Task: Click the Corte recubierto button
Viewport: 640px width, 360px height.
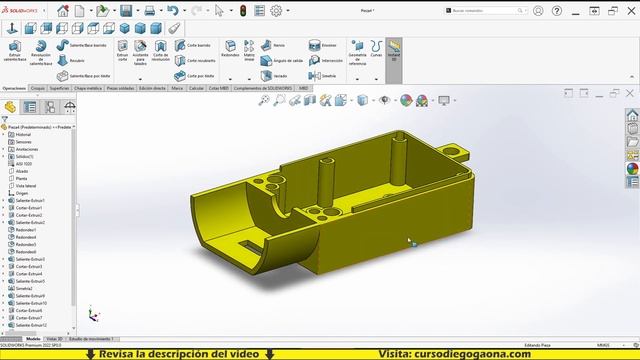Action: coord(196,60)
